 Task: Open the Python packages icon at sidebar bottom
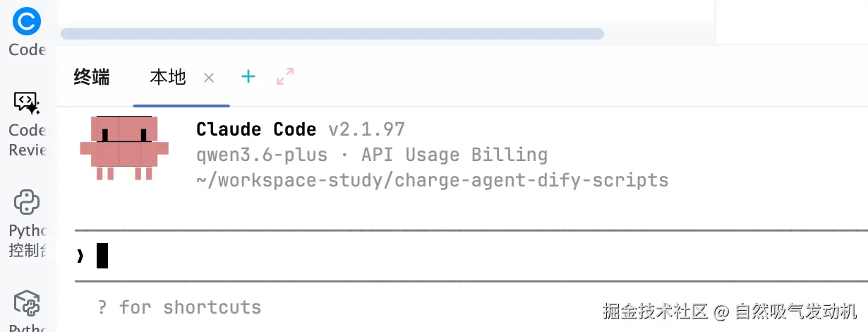tap(27, 304)
